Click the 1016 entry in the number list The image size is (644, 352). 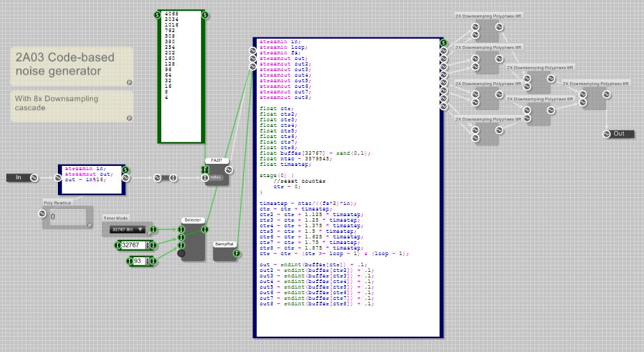tap(171, 24)
